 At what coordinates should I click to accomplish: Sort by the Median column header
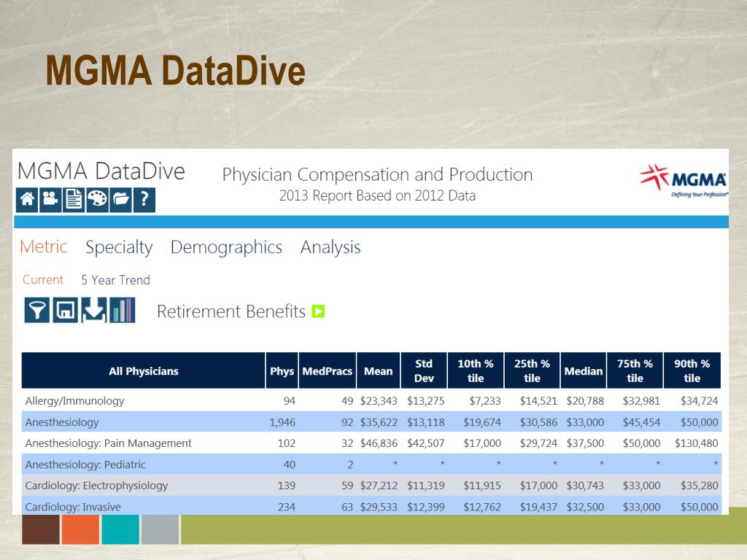(584, 370)
